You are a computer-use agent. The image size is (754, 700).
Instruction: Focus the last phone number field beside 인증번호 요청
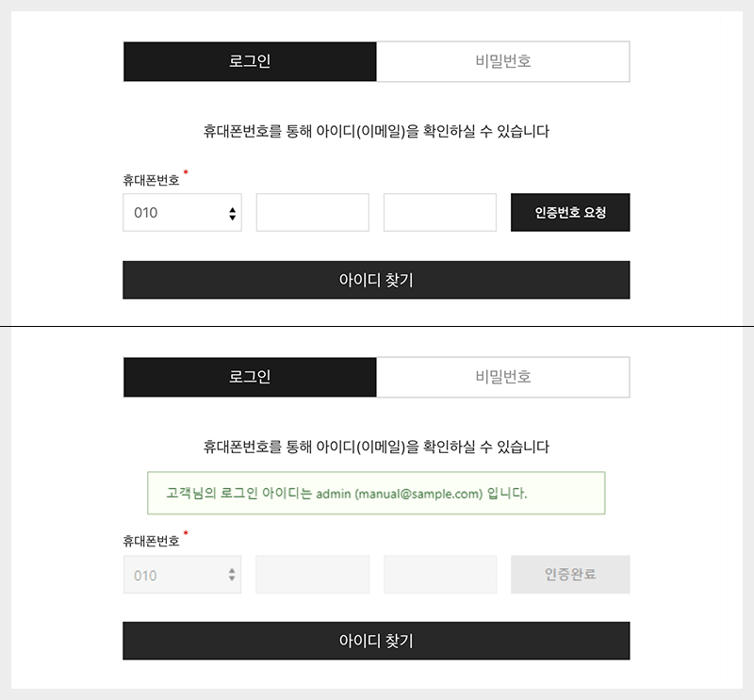tap(439, 213)
